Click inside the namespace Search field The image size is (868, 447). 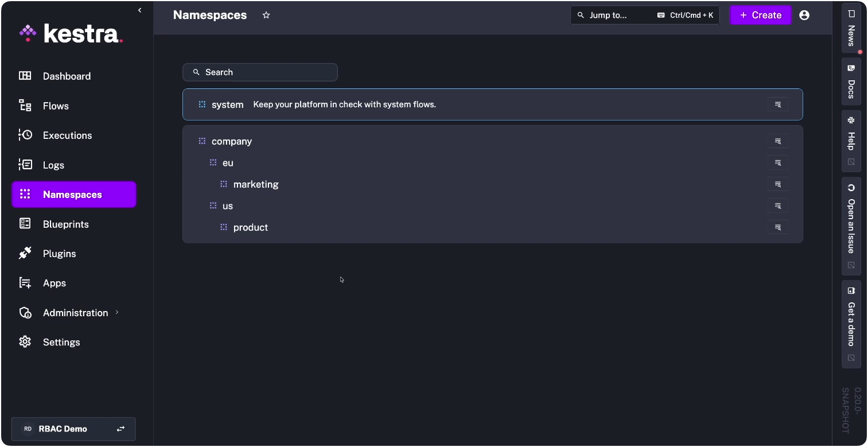click(260, 72)
